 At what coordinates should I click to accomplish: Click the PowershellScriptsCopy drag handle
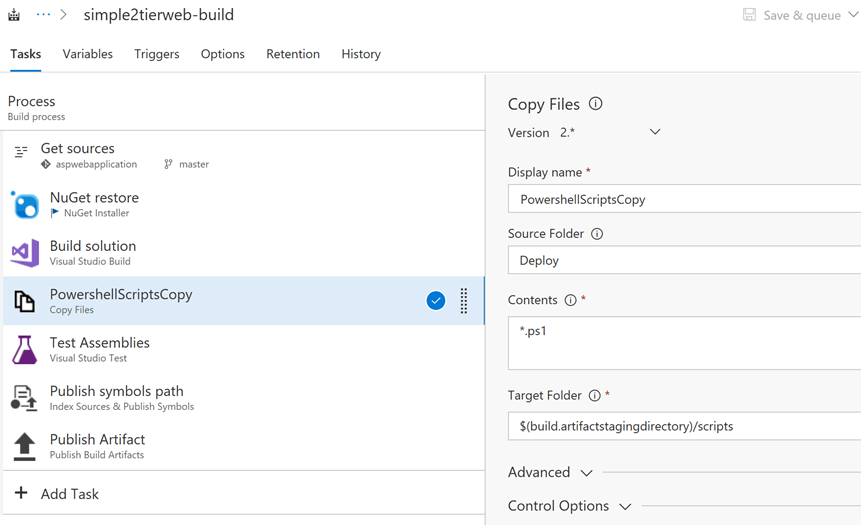click(464, 301)
